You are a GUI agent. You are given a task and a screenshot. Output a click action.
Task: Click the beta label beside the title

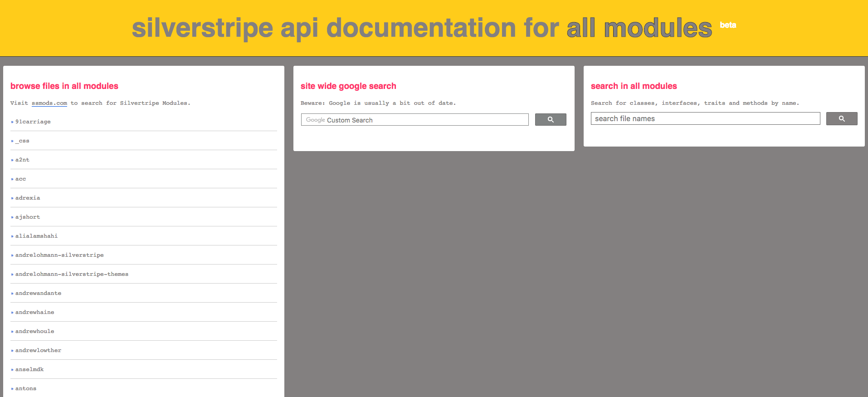point(728,25)
